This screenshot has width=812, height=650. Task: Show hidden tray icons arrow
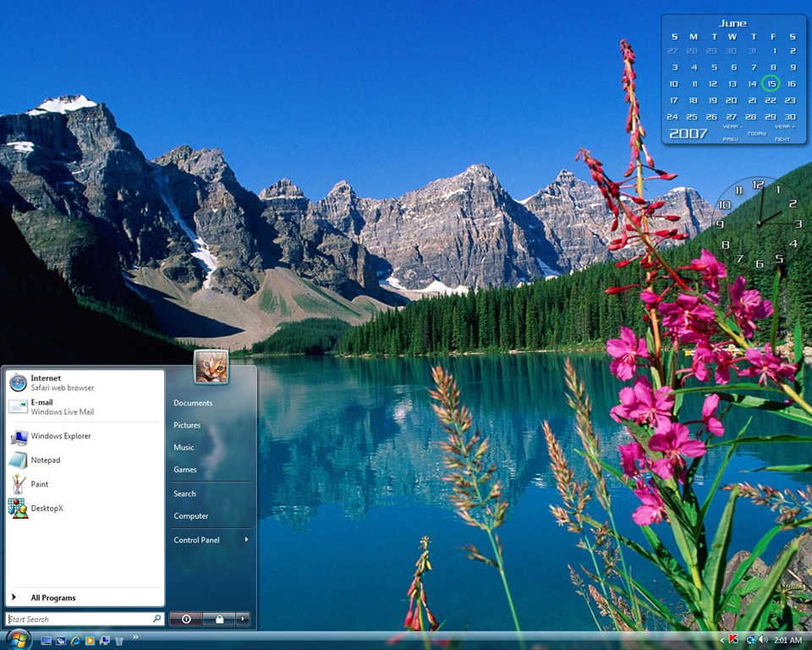coord(721,641)
